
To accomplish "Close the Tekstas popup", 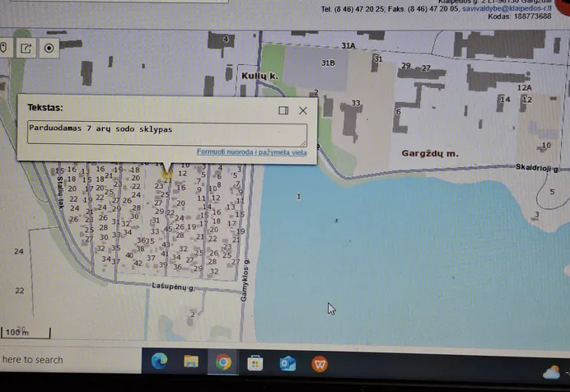I will (303, 110).
